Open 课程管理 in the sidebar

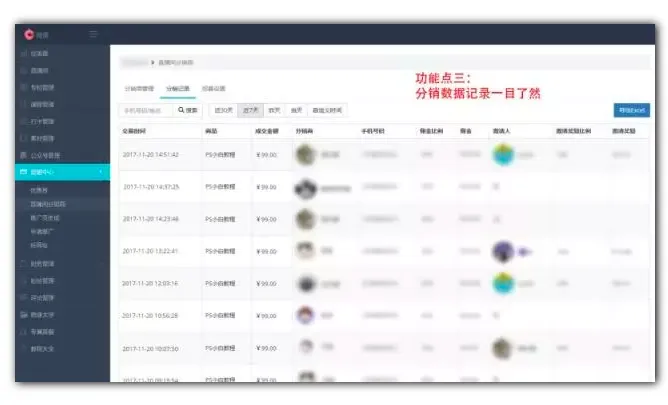(x=42, y=104)
